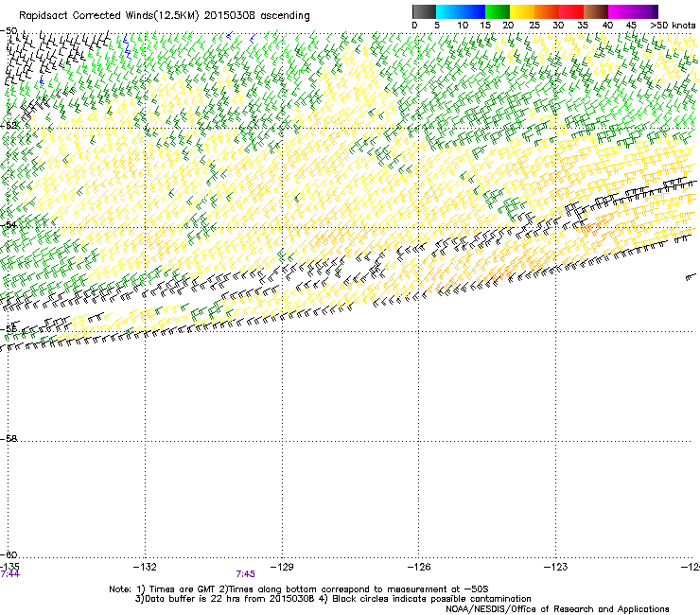This screenshot has height=615, width=700.
Task: Click the NOAA/NESDIS credit text
Action: [x=557, y=609]
